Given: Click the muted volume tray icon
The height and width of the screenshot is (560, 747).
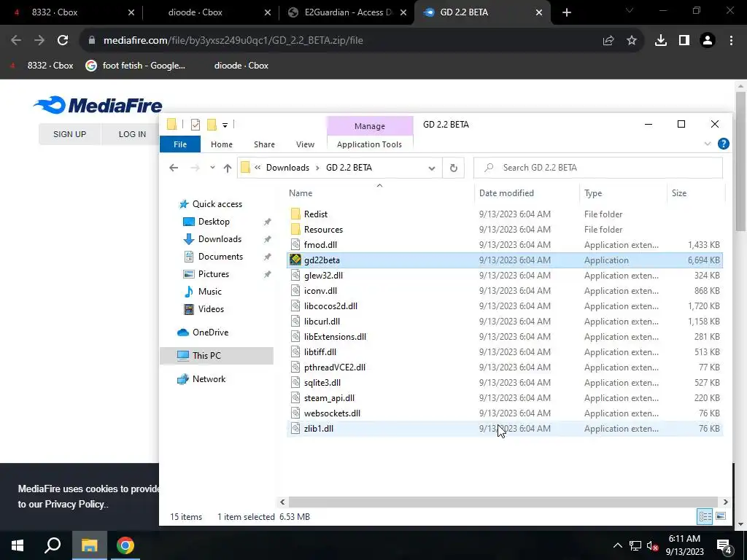Looking at the screenshot, I should [x=653, y=545].
